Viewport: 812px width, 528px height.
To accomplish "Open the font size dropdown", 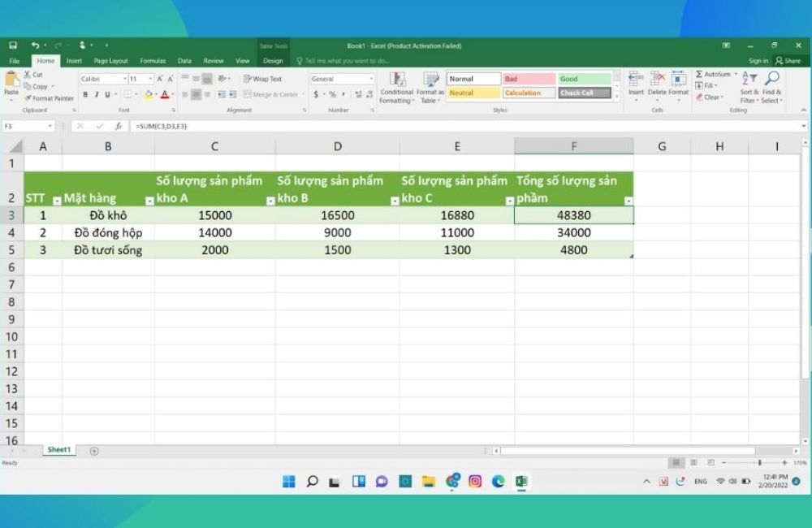I will pyautogui.click(x=150, y=79).
